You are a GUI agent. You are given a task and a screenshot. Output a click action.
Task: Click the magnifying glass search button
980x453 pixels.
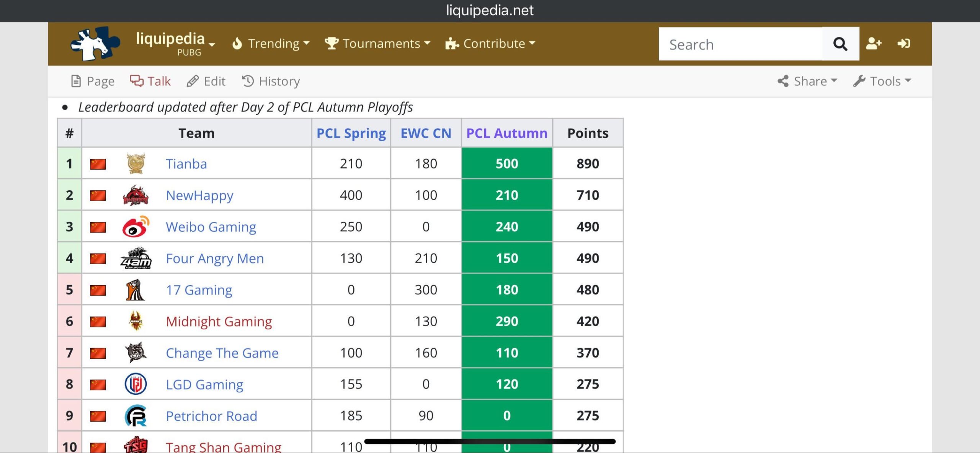pyautogui.click(x=840, y=44)
